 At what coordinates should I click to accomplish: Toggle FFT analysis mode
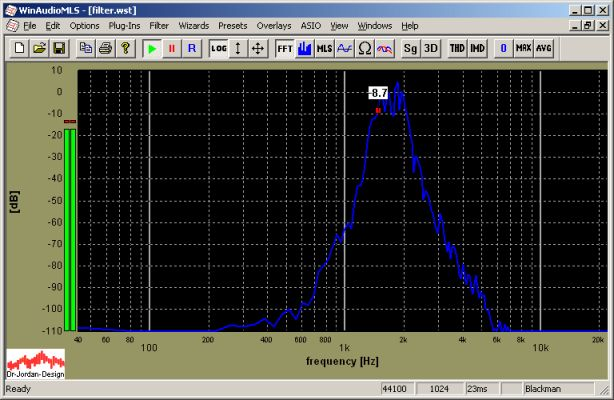pyautogui.click(x=285, y=48)
